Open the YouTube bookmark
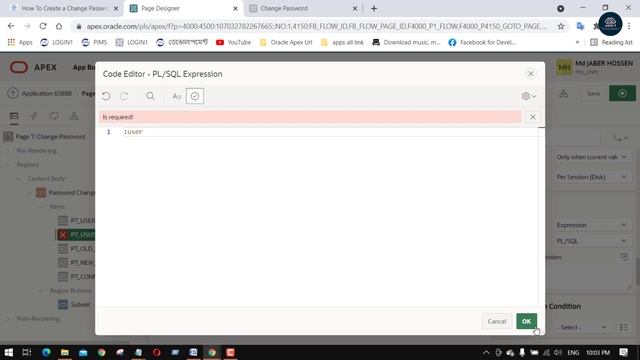Image resolution: width=640 pixels, height=360 pixels. (x=233, y=42)
